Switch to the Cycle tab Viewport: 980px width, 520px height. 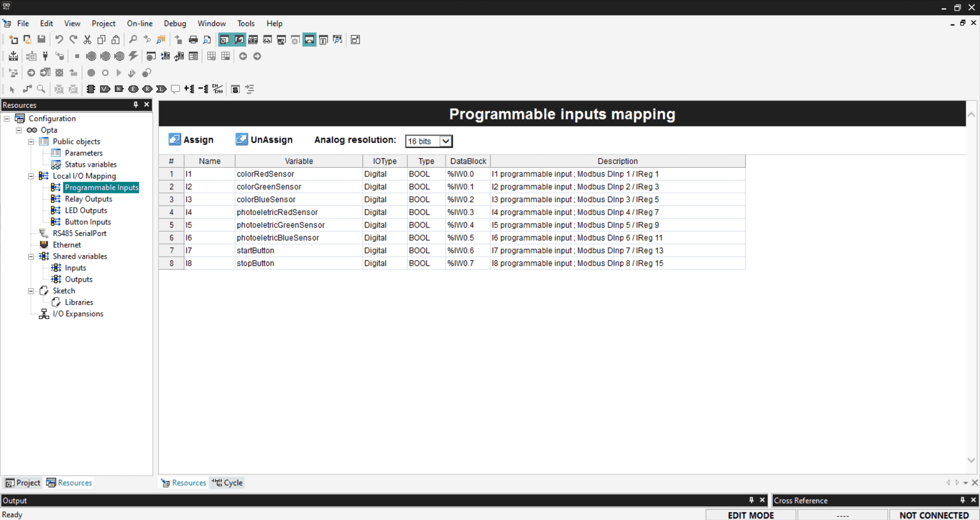tap(228, 483)
